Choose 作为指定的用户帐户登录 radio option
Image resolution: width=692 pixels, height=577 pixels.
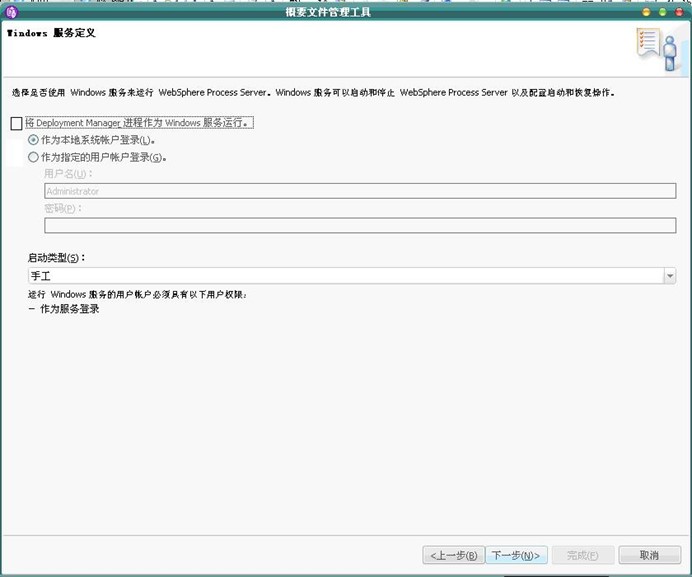click(x=33, y=157)
